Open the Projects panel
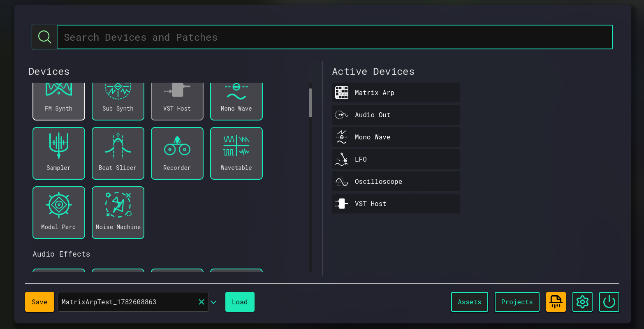 click(517, 302)
